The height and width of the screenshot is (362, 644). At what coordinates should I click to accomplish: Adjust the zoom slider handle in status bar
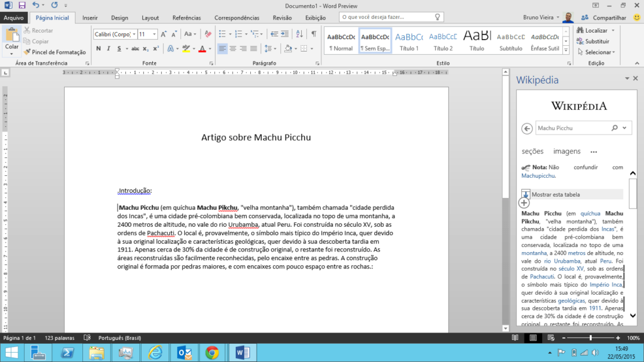pyautogui.click(x=591, y=337)
